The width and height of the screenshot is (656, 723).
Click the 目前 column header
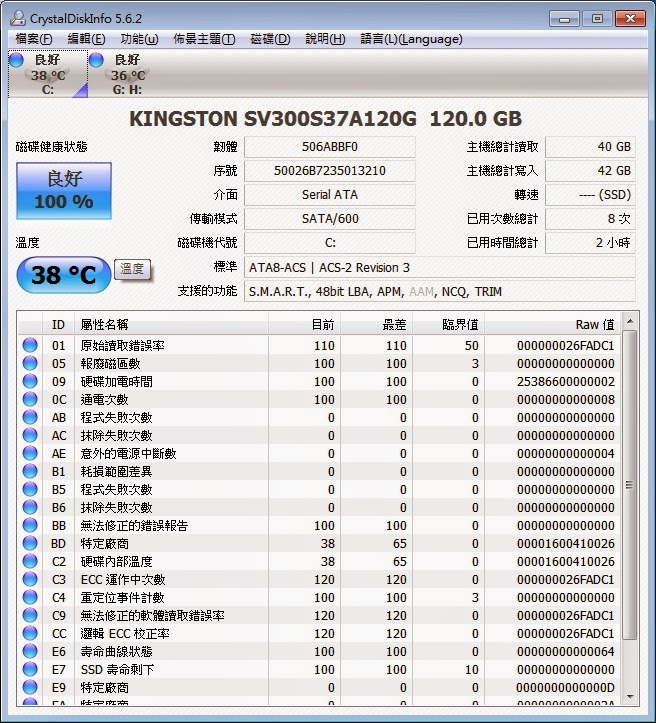tap(304, 325)
